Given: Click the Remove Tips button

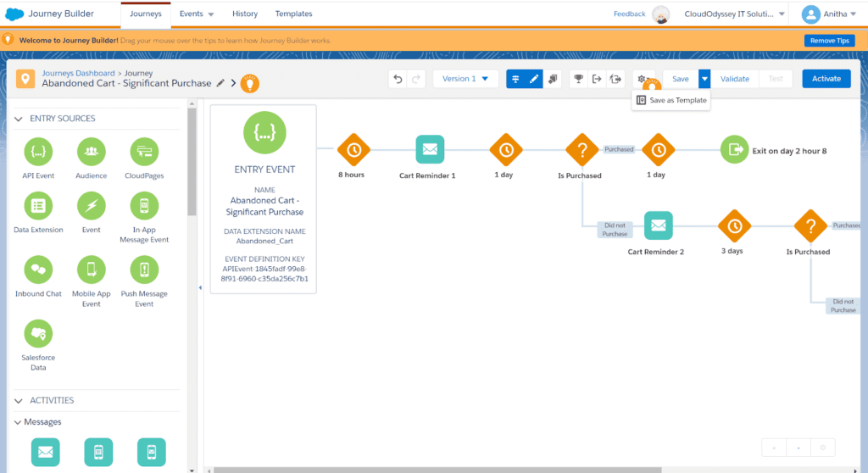Looking at the screenshot, I should click(829, 41).
